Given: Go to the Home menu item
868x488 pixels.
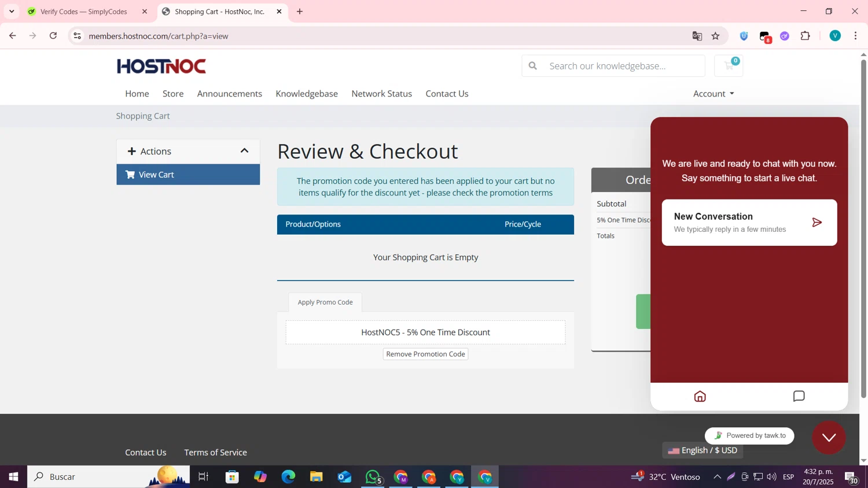Looking at the screenshot, I should point(137,94).
